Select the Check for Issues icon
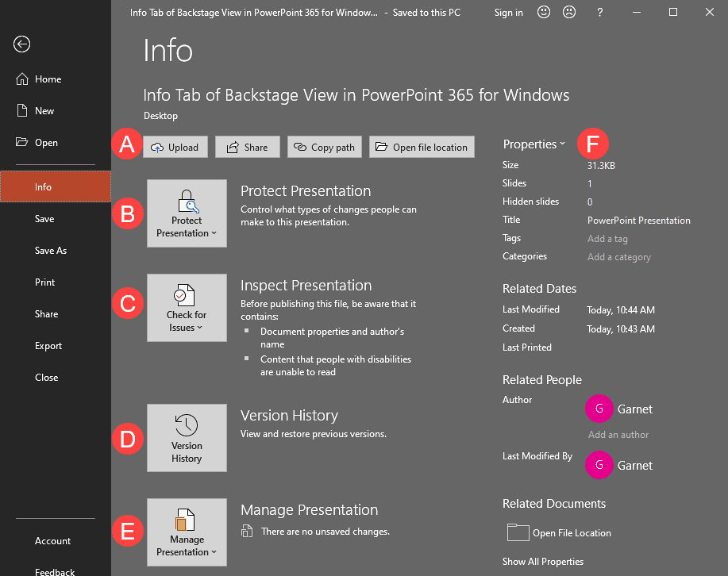The height and width of the screenshot is (576, 728). tap(187, 295)
